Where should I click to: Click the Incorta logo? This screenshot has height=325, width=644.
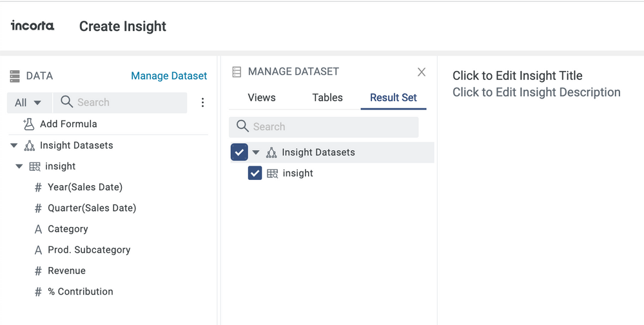32,26
